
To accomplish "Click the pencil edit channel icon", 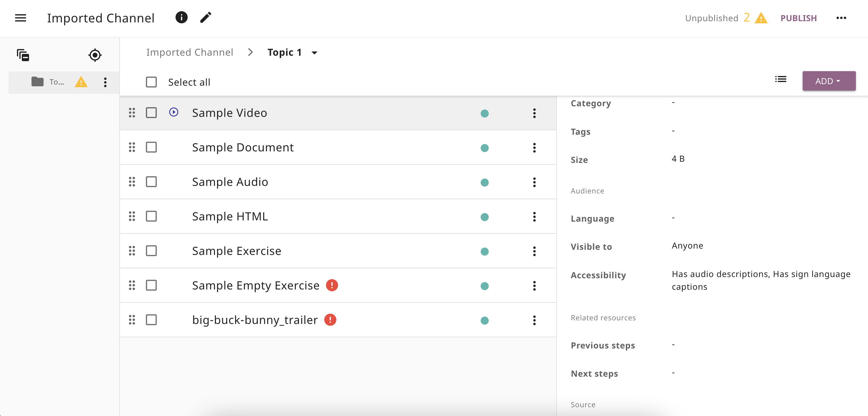I will pyautogui.click(x=205, y=17).
